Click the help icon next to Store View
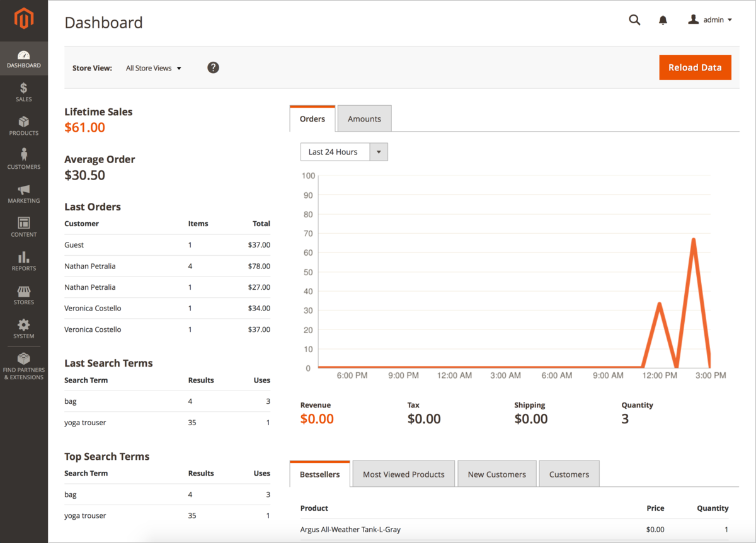This screenshot has width=756, height=543. (x=213, y=67)
